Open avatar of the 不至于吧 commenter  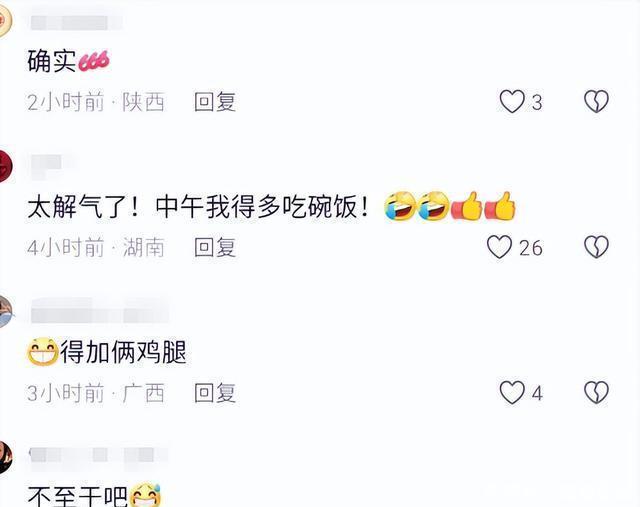pos(5,457)
